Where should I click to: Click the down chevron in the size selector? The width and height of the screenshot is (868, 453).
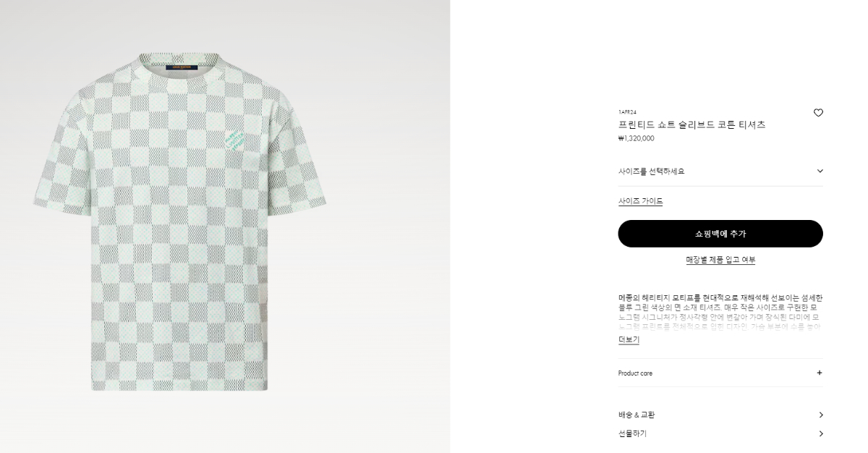click(x=820, y=171)
